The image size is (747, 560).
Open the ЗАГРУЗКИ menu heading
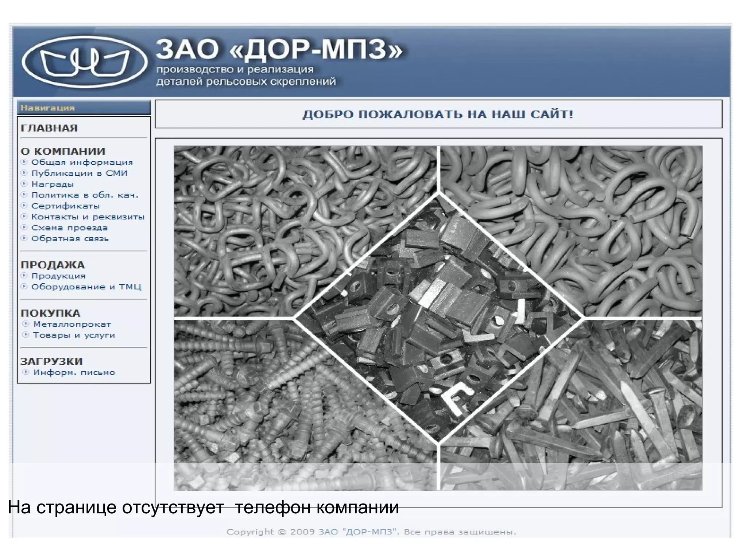(52, 361)
